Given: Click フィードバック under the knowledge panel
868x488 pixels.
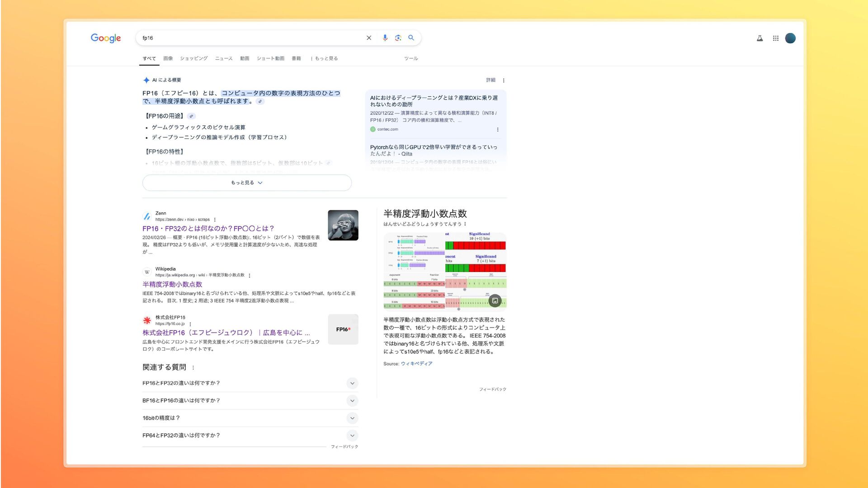Looking at the screenshot, I should click(x=493, y=389).
